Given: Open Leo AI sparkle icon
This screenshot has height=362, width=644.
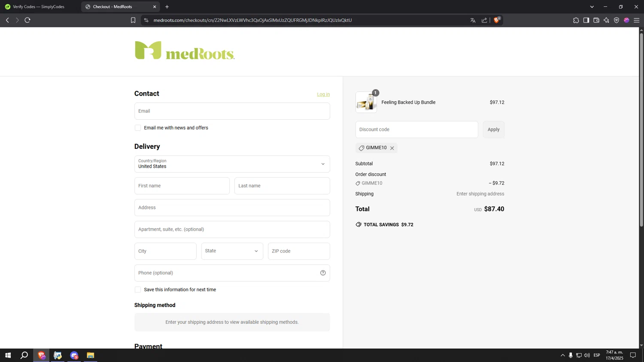Looking at the screenshot, I should point(606,20).
